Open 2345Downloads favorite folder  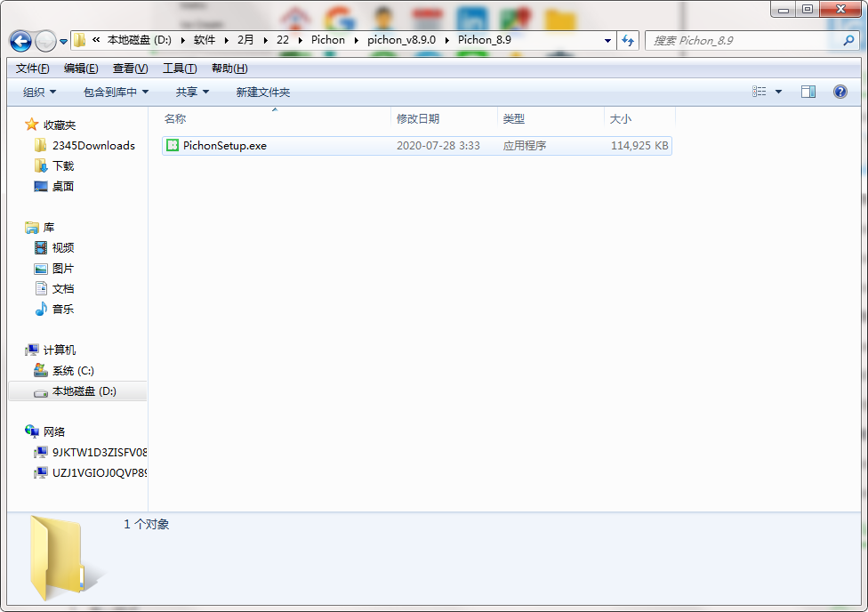coord(84,145)
